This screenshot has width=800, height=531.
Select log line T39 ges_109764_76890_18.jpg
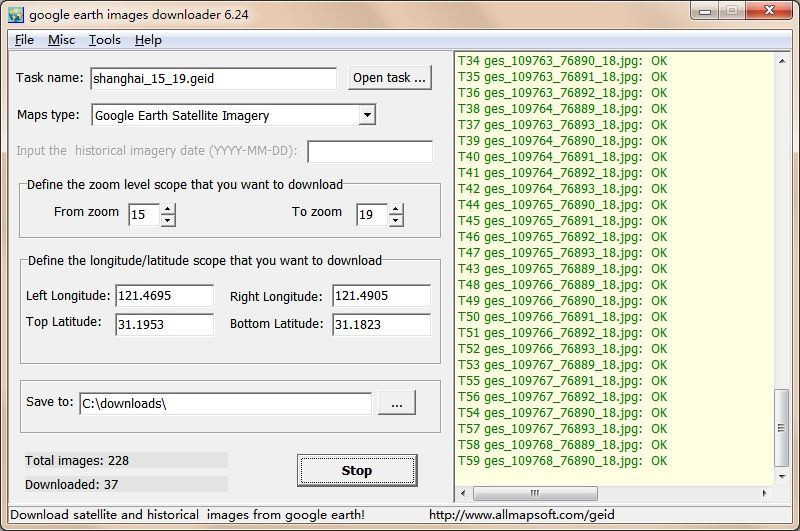tap(562, 141)
